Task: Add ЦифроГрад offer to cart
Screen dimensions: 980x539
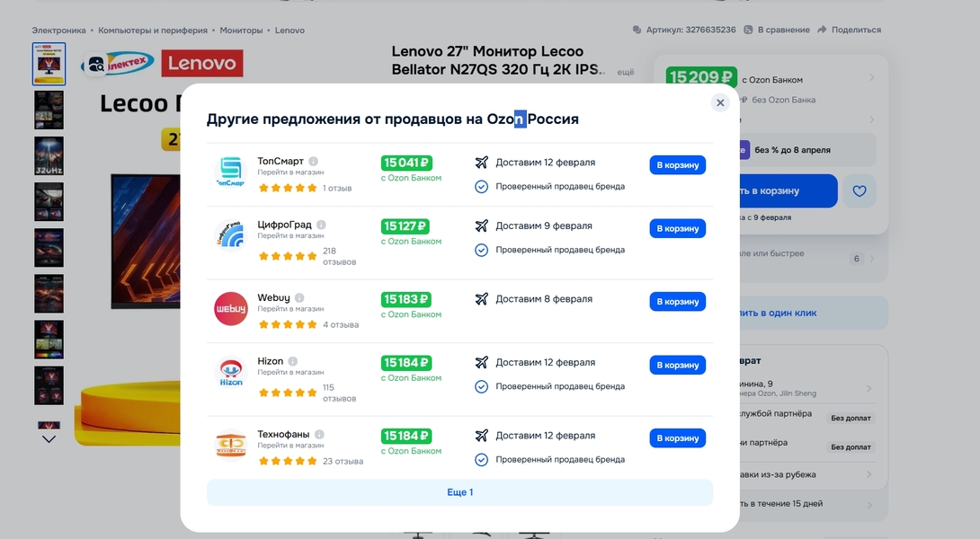Action: point(678,228)
